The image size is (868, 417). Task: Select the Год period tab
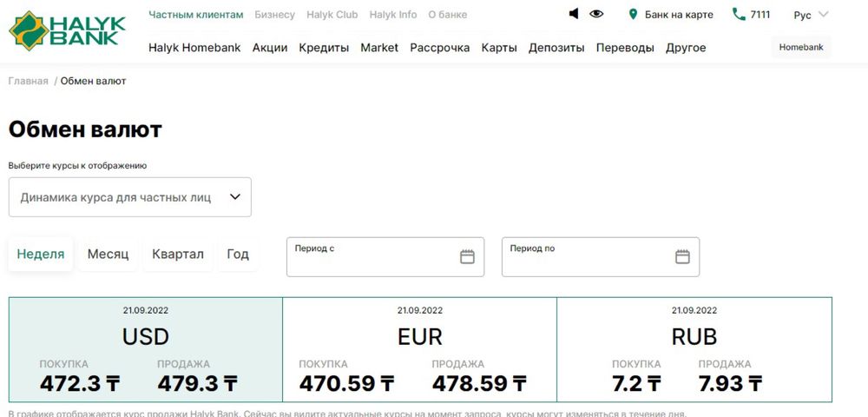238,255
